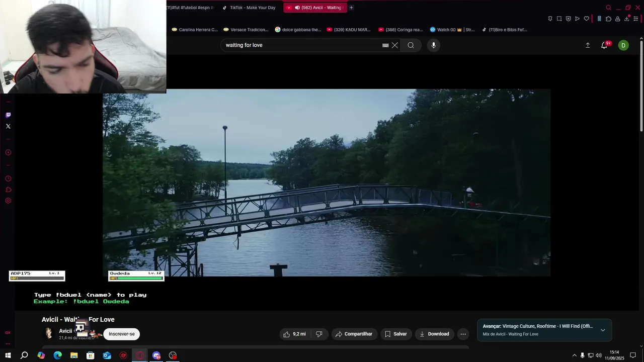Open the green D account avatar

coord(623,45)
